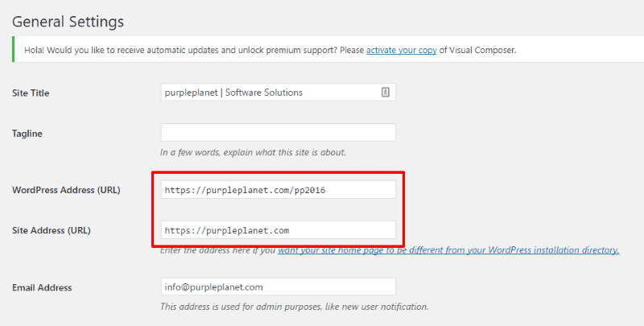Click the 'Site Address (URL)' label

tap(52, 231)
